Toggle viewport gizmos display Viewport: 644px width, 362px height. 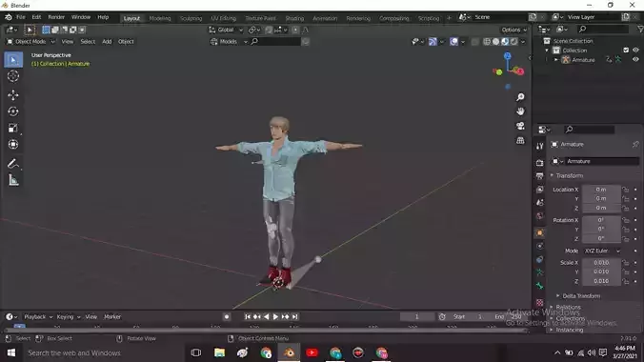click(x=433, y=42)
